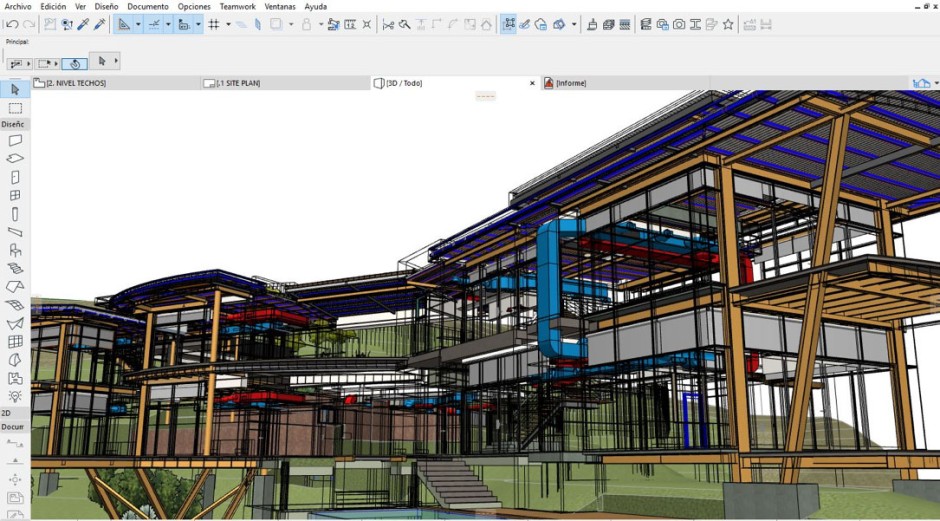This screenshot has width=940, height=521.
Task: Click the Undo arrow icon
Action: pos(12,24)
